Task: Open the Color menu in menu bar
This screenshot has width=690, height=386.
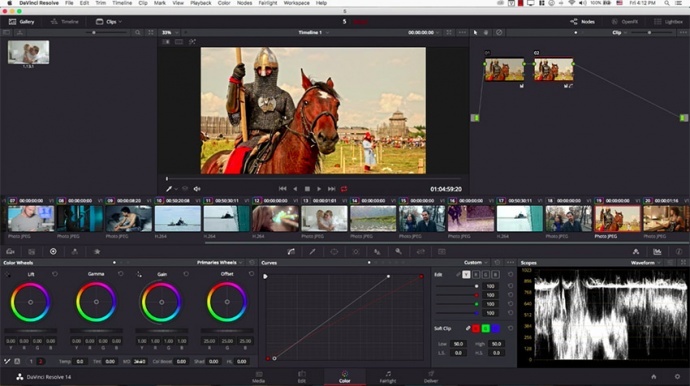Action: coord(224,3)
